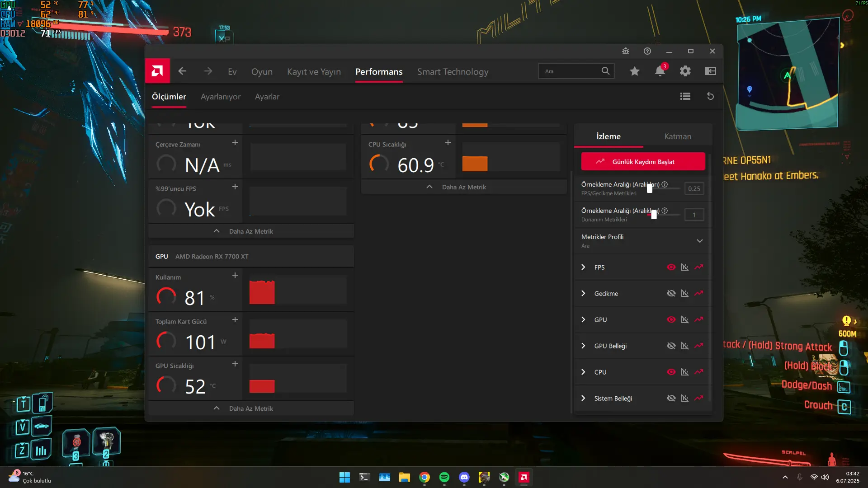Select the Ölçümler sub-tab
Viewport: 868px width, 488px height.
[x=169, y=97]
